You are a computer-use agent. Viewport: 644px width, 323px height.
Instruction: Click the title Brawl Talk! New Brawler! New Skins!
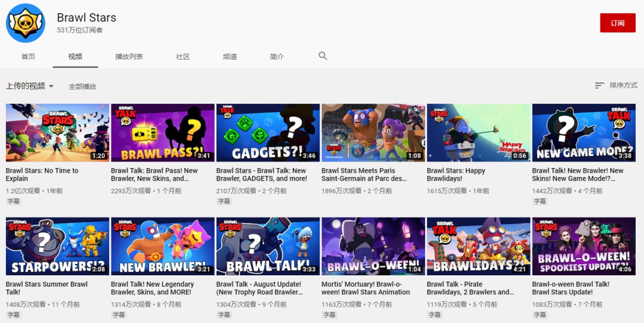click(578, 175)
